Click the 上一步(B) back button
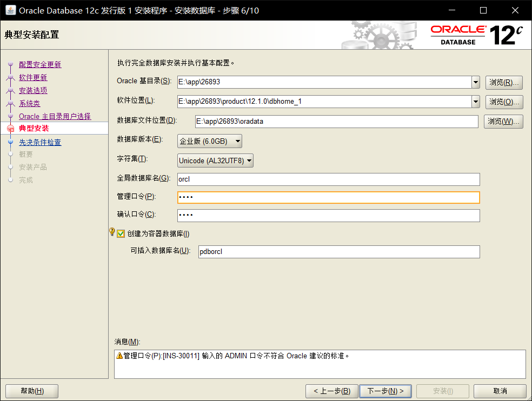This screenshot has height=401, width=532. click(332, 391)
